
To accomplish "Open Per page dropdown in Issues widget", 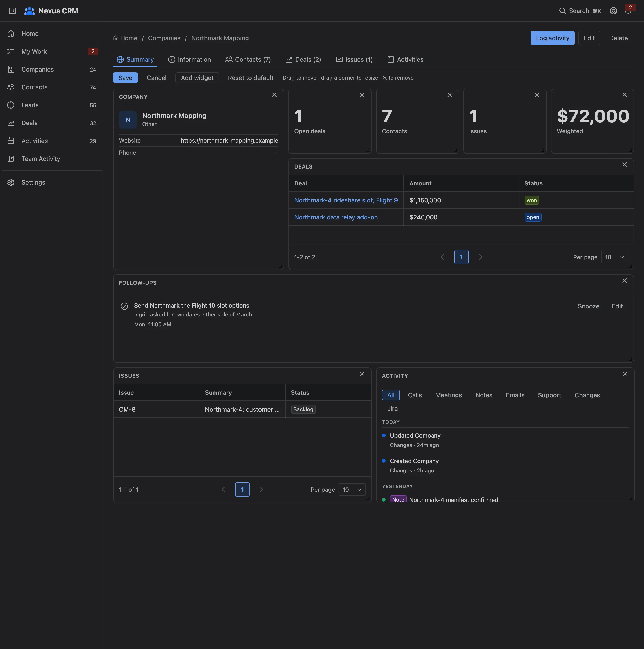I will [352, 490].
